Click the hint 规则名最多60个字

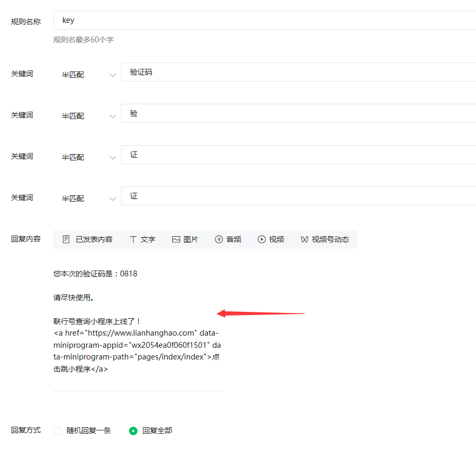[84, 40]
